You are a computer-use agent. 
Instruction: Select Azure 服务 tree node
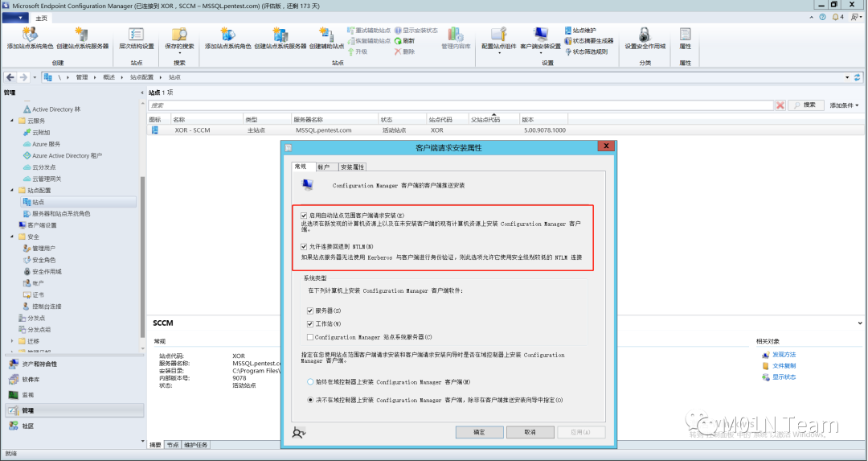[42, 144]
